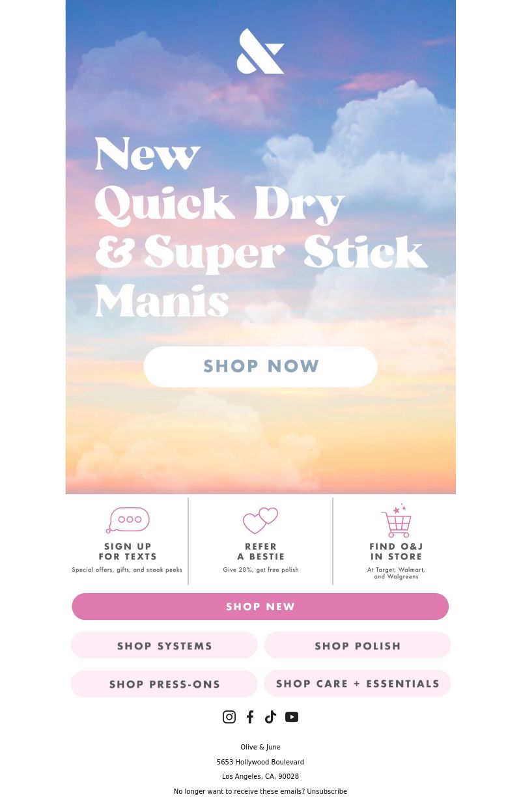Open the YouTube social icon
This screenshot has width=521, height=812.
(x=292, y=717)
